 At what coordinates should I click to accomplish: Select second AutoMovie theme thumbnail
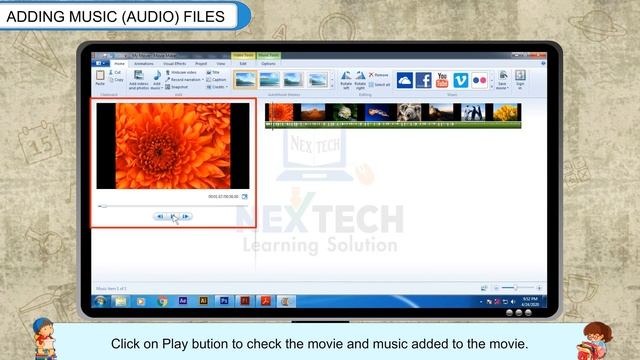[270, 80]
